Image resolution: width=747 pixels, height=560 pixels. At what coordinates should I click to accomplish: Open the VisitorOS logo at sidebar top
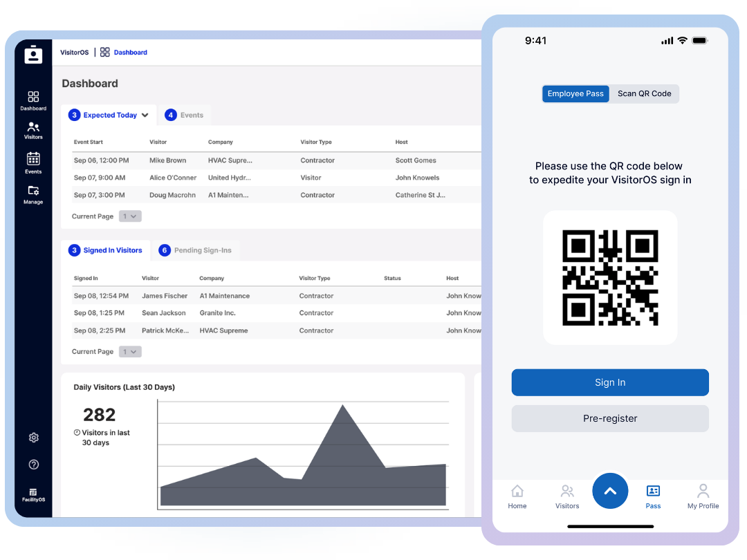33,55
